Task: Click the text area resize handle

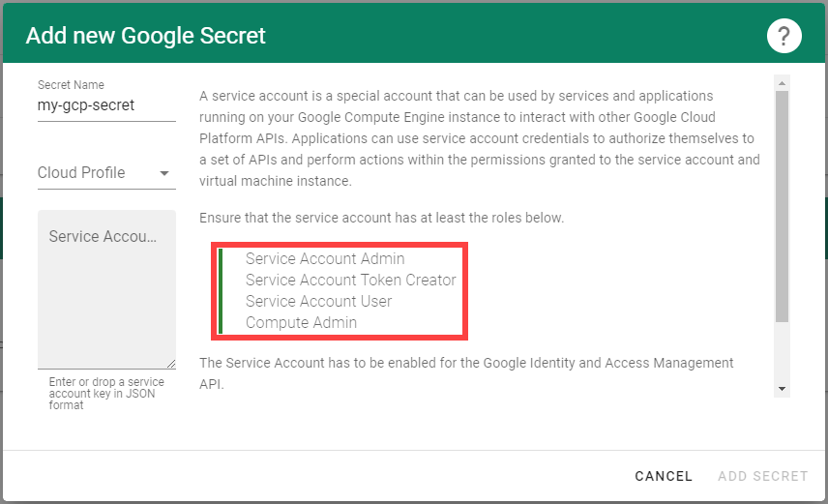Action: tap(170, 363)
